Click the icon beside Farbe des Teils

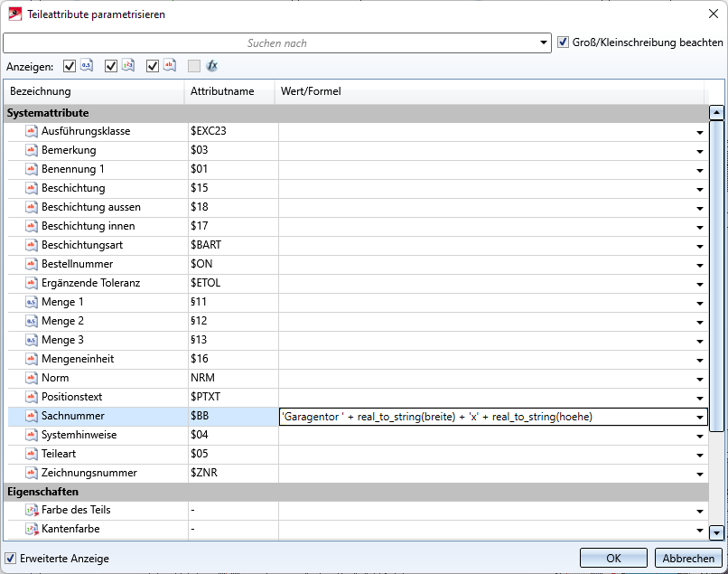click(x=32, y=510)
